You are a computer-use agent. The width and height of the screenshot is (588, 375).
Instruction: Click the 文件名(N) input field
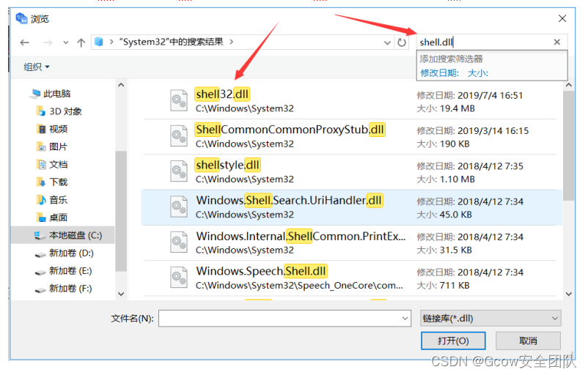point(279,319)
